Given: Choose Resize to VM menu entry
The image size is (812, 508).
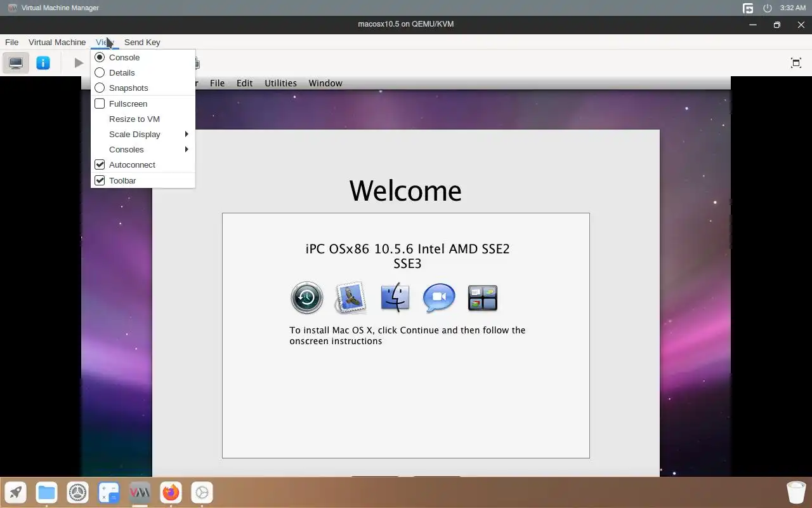Looking at the screenshot, I should pos(143,119).
